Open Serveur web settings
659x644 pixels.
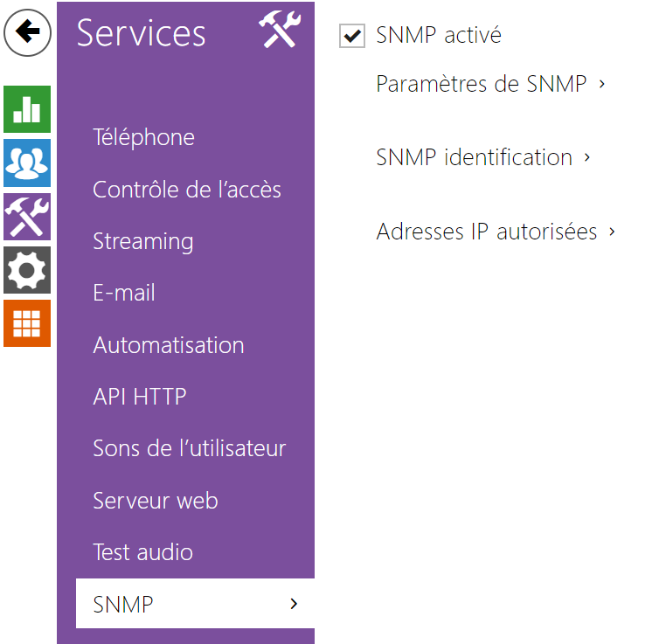tap(155, 501)
